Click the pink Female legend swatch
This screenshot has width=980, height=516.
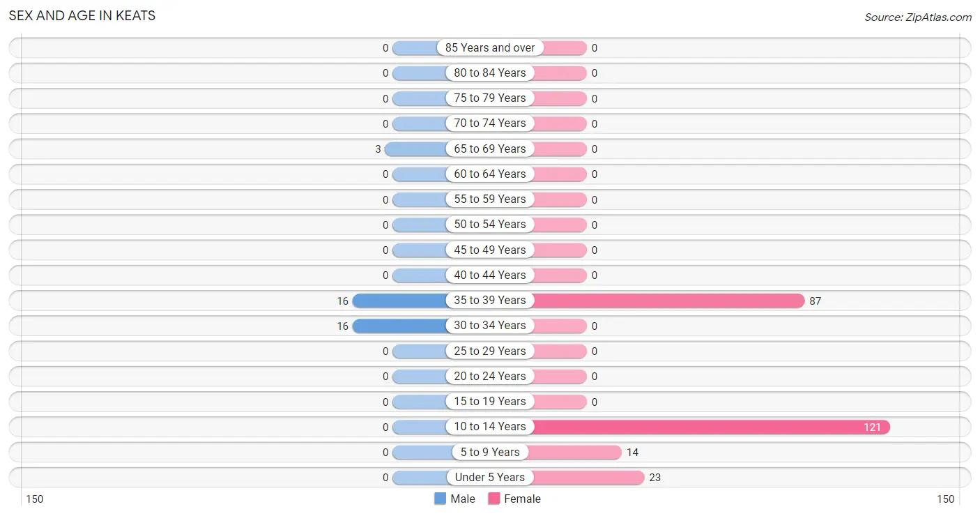click(x=494, y=499)
